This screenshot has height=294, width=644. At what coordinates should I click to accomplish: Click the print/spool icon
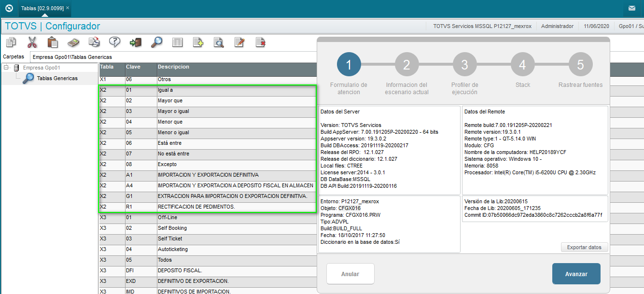pyautogui.click(x=94, y=42)
